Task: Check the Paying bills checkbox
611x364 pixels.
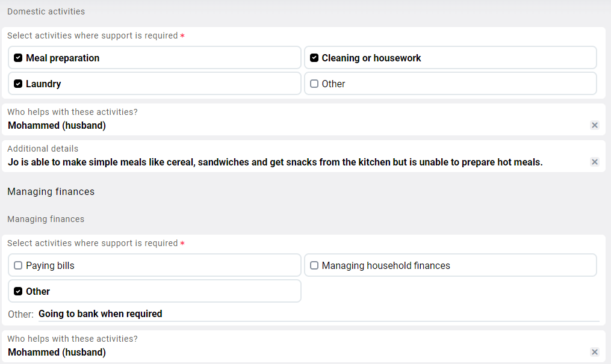Action: (18, 265)
